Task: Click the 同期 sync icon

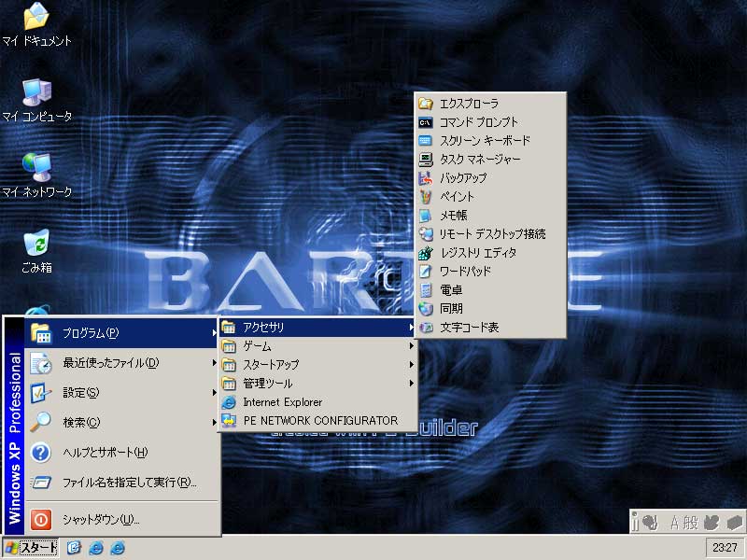Action: pos(426,309)
